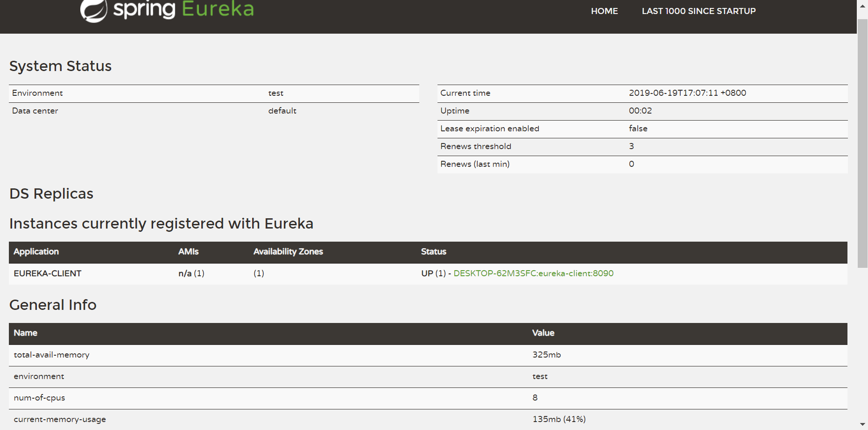
Task: Click the scrollbar down arrow
Action: click(x=862, y=424)
